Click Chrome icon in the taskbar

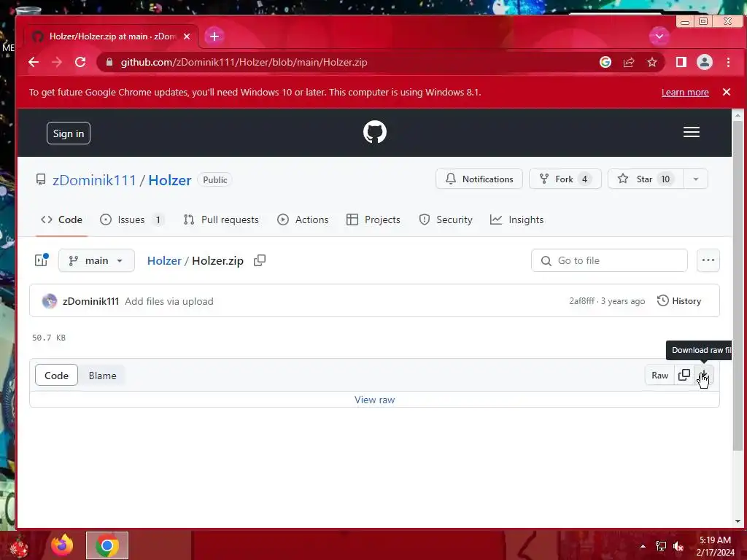click(107, 545)
